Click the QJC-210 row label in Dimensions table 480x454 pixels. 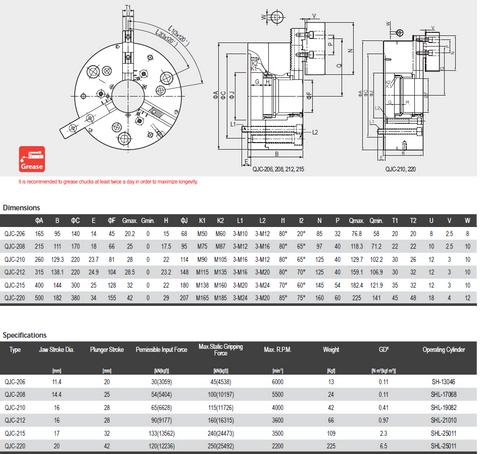15,259
